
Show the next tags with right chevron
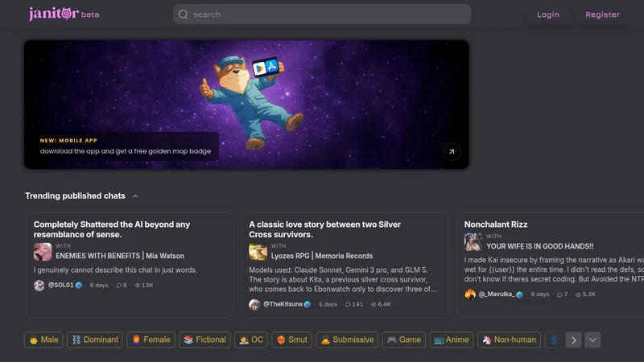point(573,339)
